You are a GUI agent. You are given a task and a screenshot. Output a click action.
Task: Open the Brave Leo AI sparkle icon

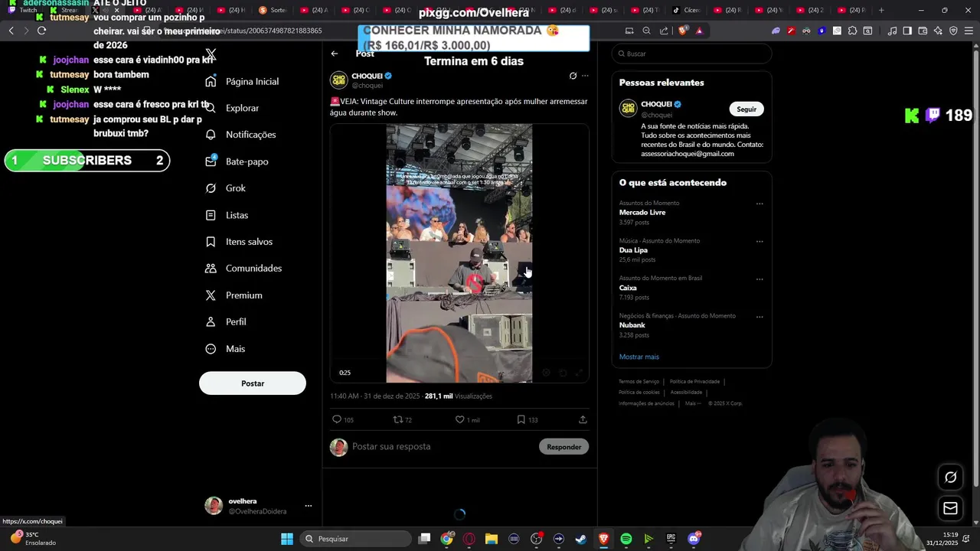click(x=938, y=31)
